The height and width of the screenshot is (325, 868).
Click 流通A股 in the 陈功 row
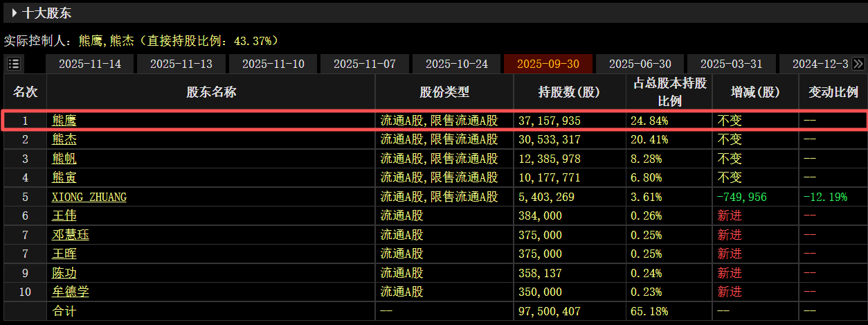pos(401,273)
